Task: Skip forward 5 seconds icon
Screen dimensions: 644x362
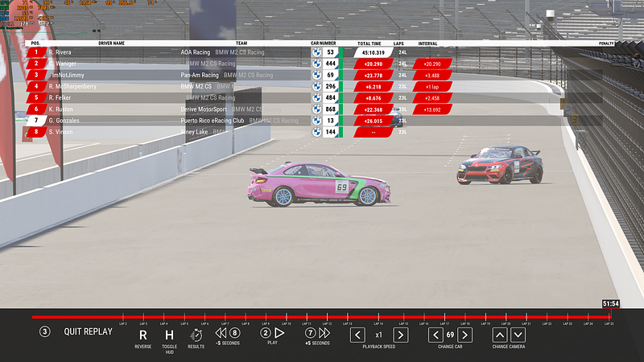Action: tap(324, 333)
